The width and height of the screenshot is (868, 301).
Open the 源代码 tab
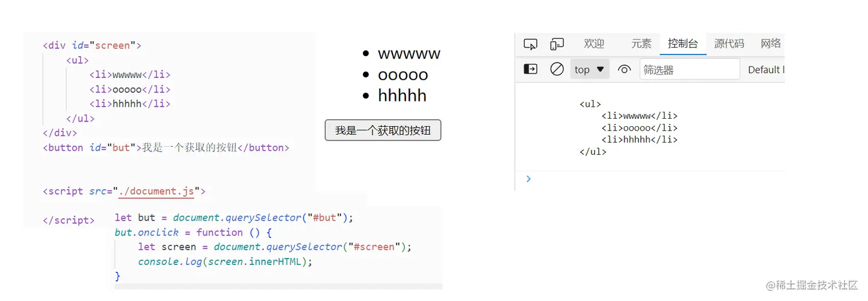tap(729, 44)
